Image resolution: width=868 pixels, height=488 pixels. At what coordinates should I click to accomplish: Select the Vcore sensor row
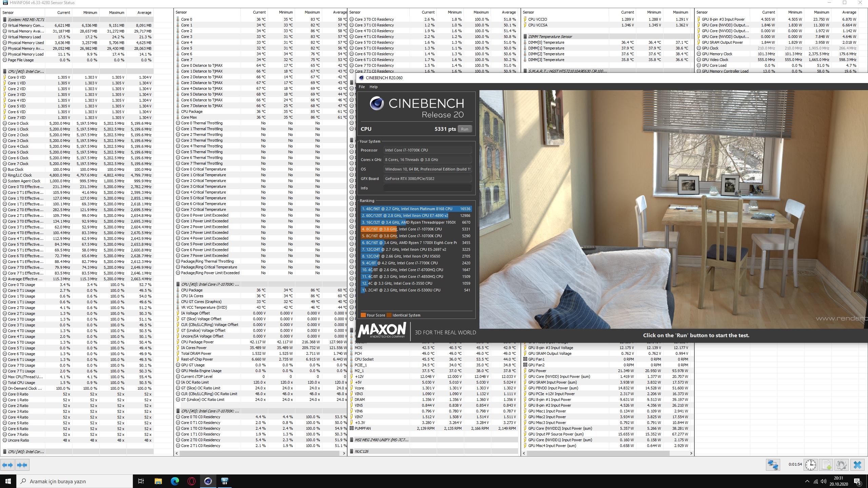coord(434,388)
